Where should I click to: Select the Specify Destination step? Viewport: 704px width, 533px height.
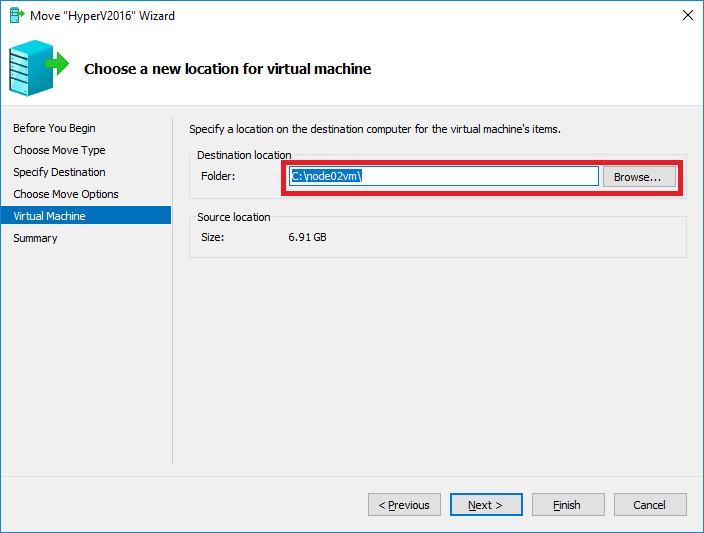pos(59,172)
